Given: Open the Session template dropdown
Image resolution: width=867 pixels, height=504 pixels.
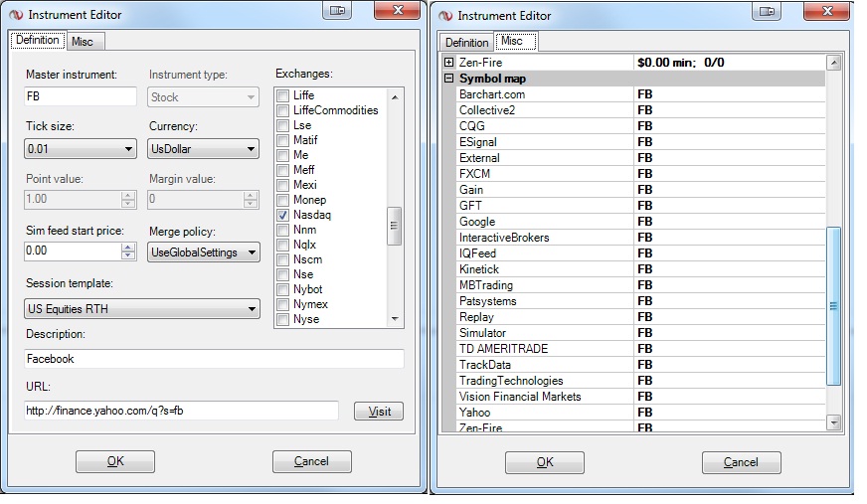Looking at the screenshot, I should 142,309.
